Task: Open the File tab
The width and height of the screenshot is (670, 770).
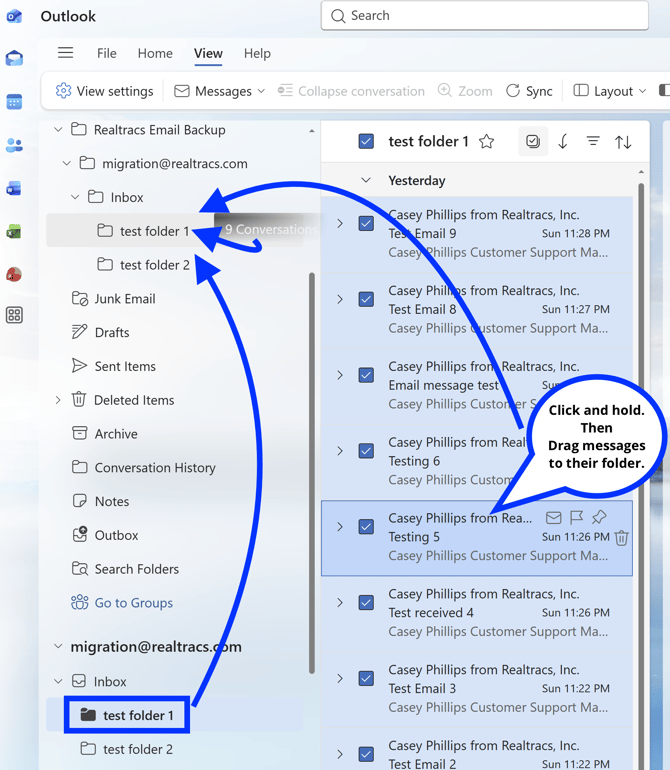Action: (x=107, y=53)
